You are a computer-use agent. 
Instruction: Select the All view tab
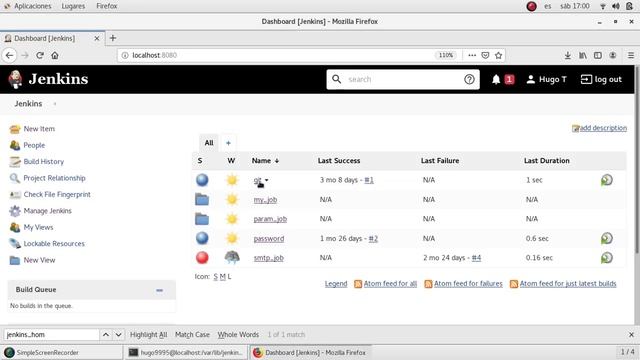pyautogui.click(x=209, y=143)
